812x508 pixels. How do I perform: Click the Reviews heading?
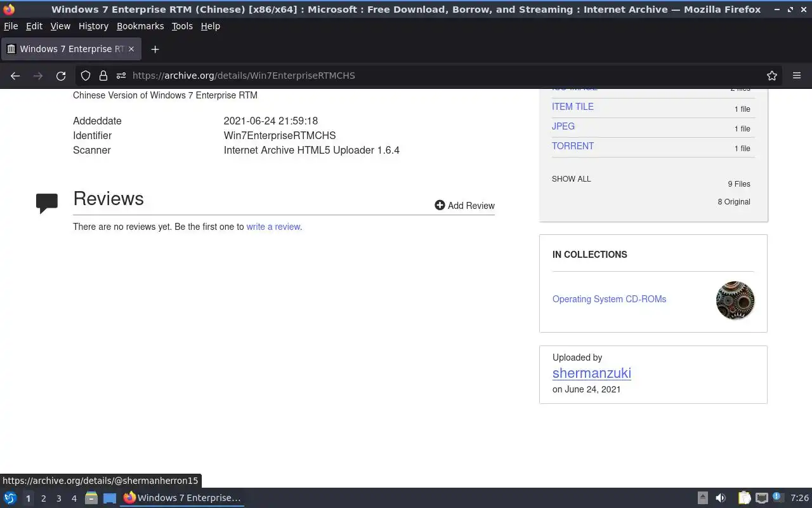coord(108,199)
